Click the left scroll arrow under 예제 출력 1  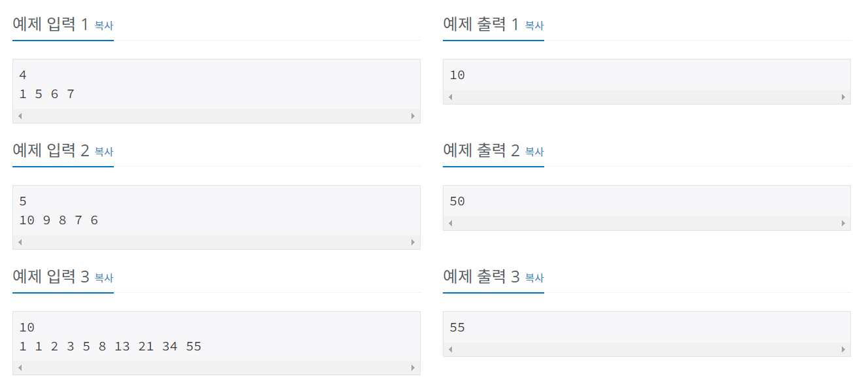tap(450, 96)
